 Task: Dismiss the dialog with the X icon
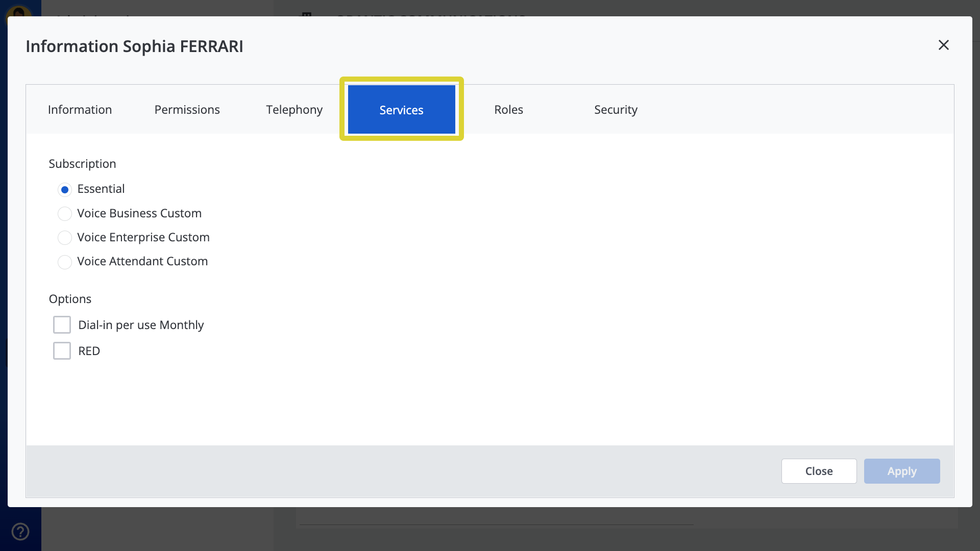pos(943,45)
